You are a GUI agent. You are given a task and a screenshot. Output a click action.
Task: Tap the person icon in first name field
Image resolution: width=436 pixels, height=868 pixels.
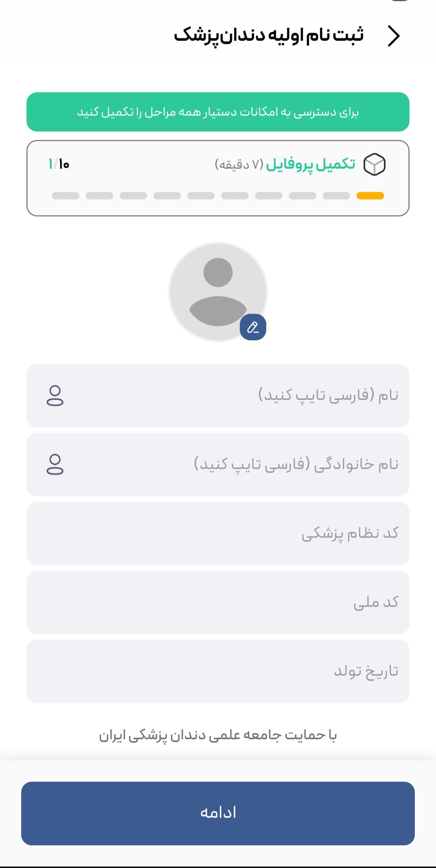pos(55,395)
